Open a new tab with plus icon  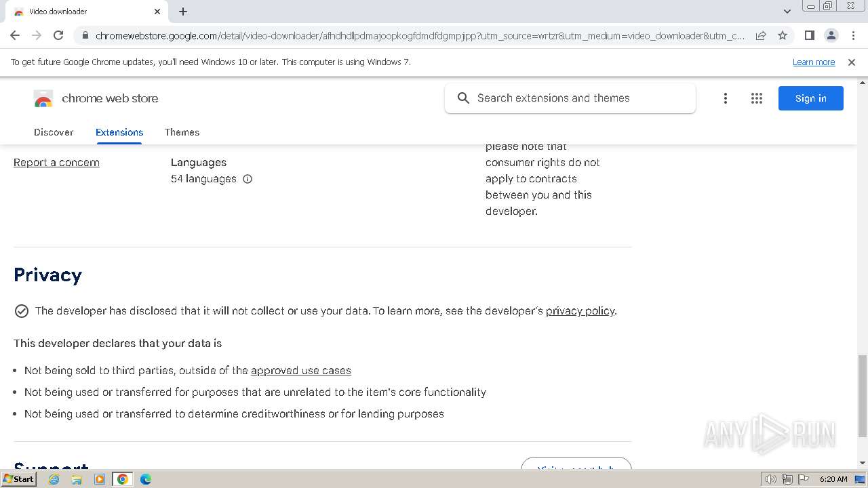183,12
